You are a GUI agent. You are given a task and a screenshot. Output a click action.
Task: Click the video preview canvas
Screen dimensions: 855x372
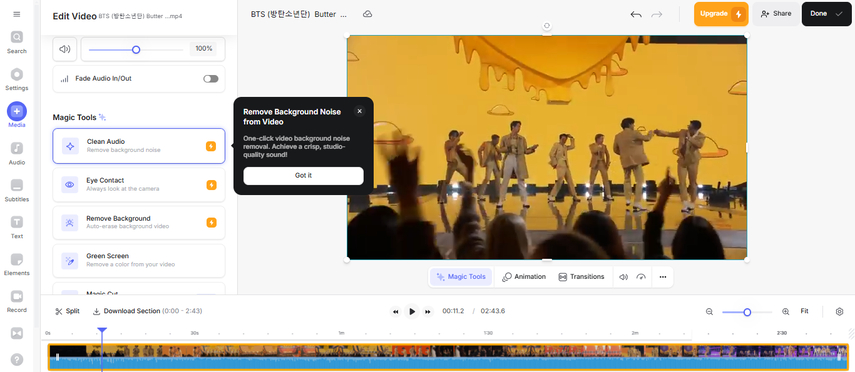(x=547, y=147)
